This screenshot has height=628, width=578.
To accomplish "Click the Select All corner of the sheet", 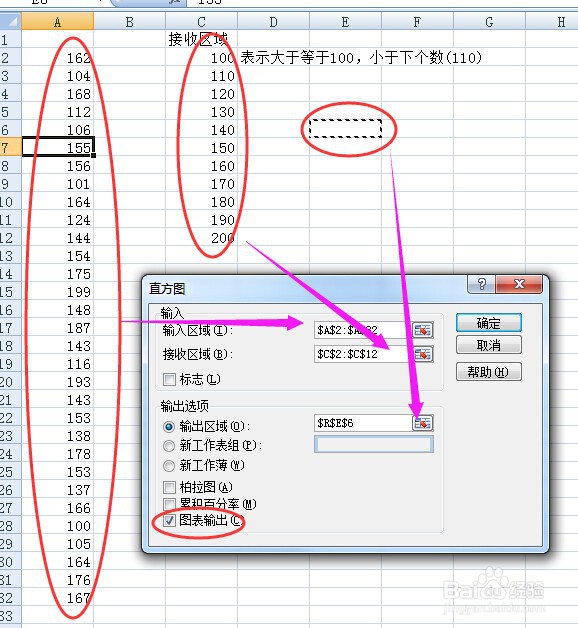I will [10, 21].
